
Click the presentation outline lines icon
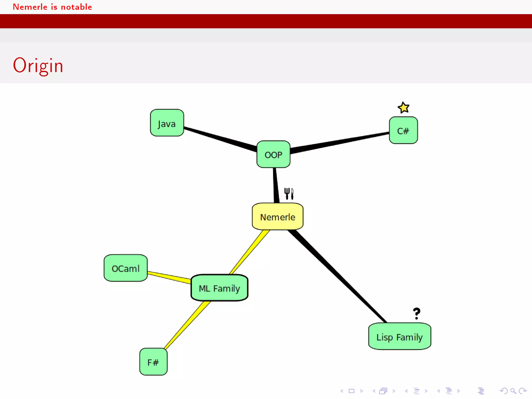point(481,391)
